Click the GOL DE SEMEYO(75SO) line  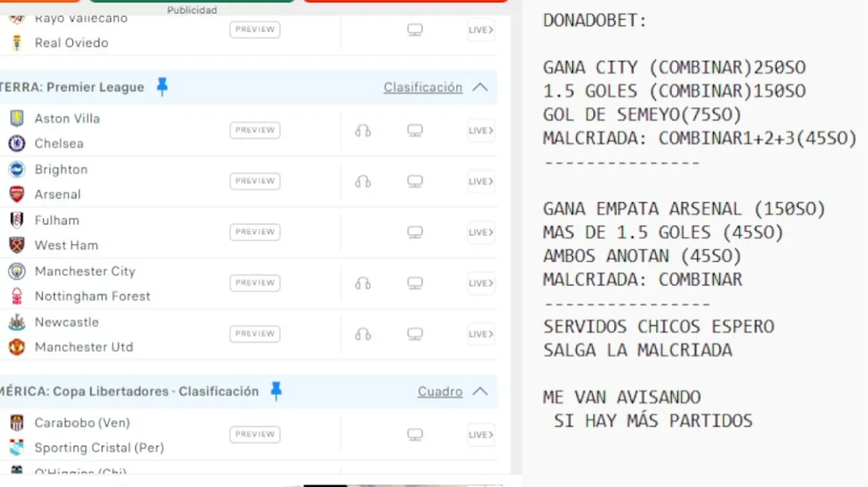[642, 114]
